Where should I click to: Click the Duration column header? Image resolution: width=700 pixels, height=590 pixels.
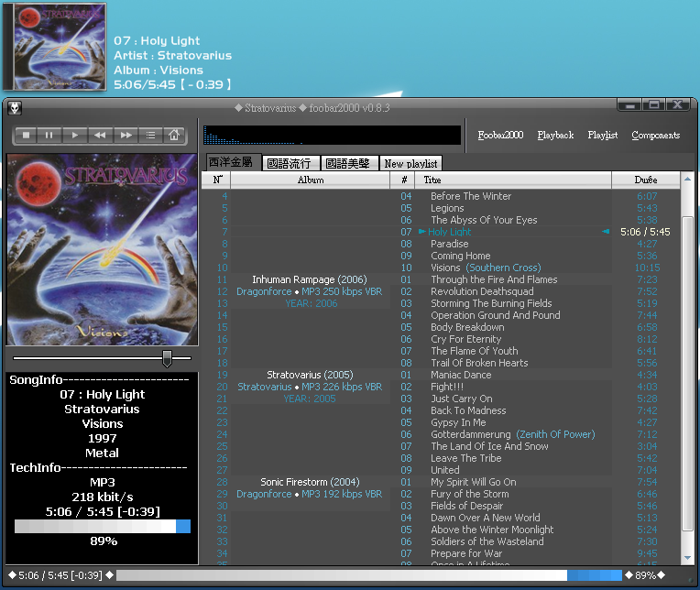tap(646, 180)
